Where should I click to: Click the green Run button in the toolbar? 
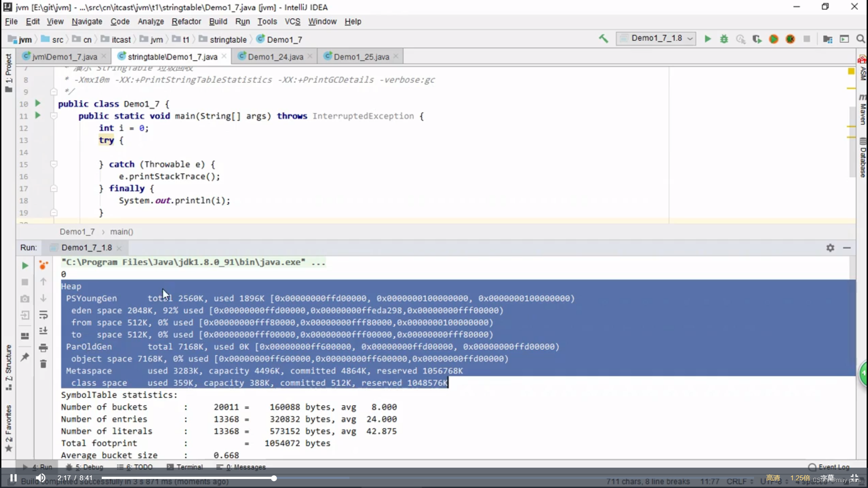pos(708,39)
